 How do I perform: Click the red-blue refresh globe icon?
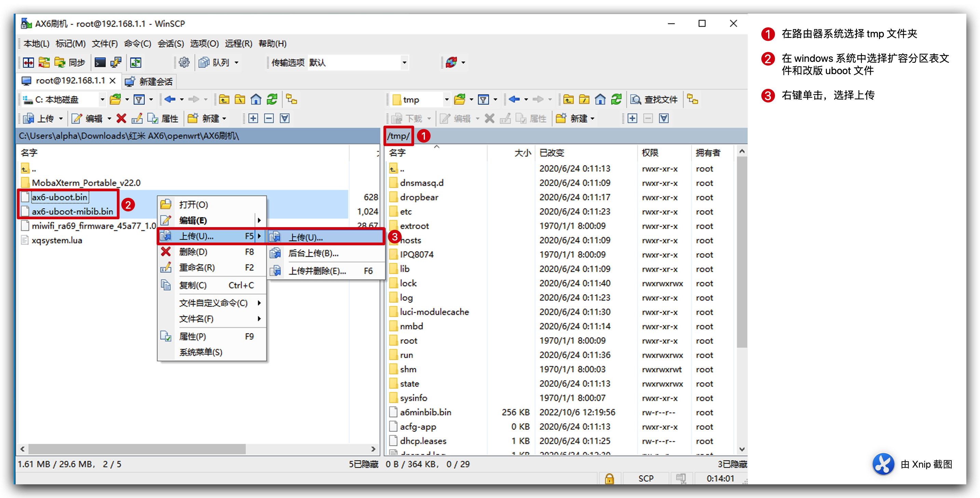coord(452,63)
